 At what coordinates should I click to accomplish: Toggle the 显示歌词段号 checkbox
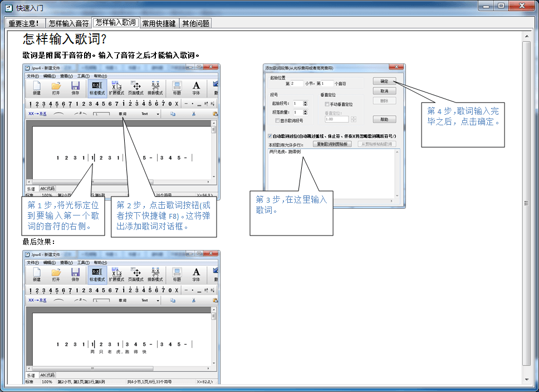pos(278,120)
